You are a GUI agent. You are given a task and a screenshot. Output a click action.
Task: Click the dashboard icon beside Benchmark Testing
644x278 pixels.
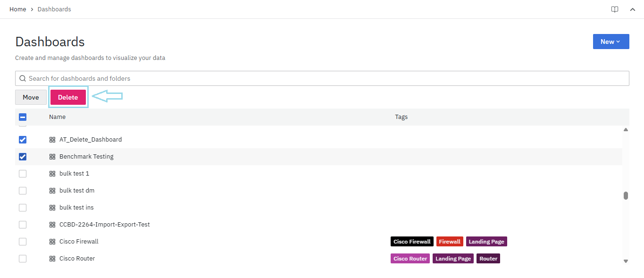tap(52, 157)
